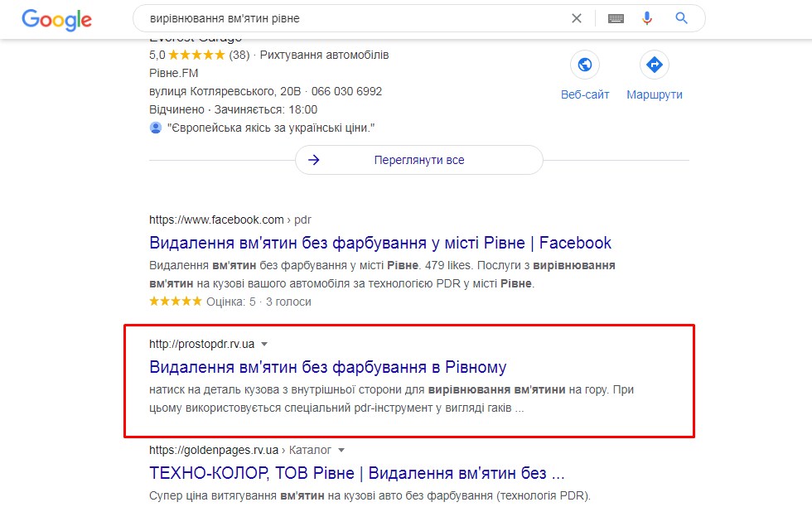The width and height of the screenshot is (812, 507).
Task: Click the Веб-сайт text label
Action: [585, 94]
